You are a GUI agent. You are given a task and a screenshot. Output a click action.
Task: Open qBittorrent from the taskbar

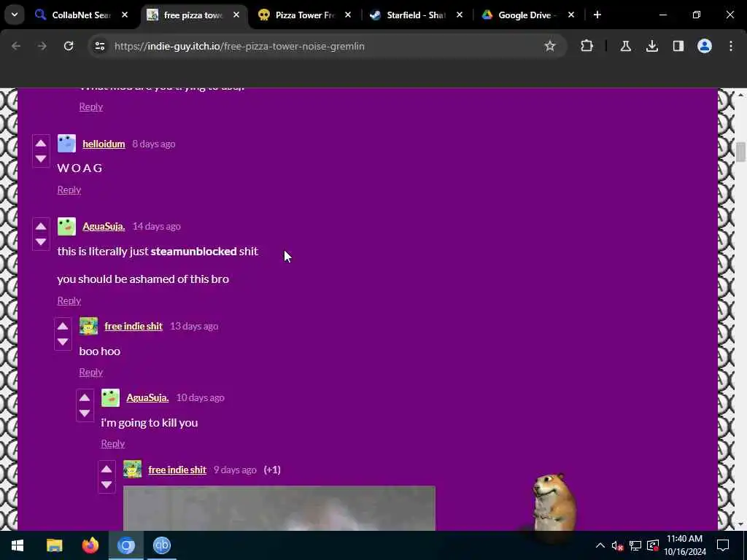point(161,545)
